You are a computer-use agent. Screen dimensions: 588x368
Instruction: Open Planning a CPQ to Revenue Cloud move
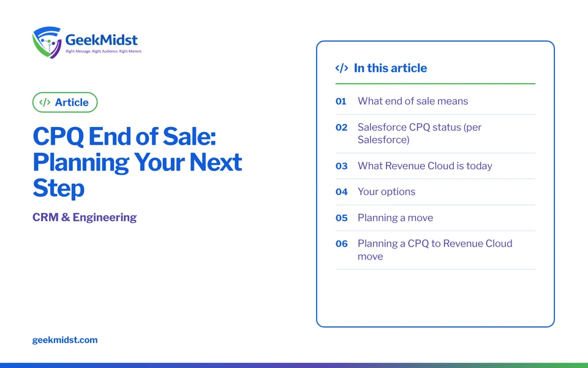click(x=435, y=250)
